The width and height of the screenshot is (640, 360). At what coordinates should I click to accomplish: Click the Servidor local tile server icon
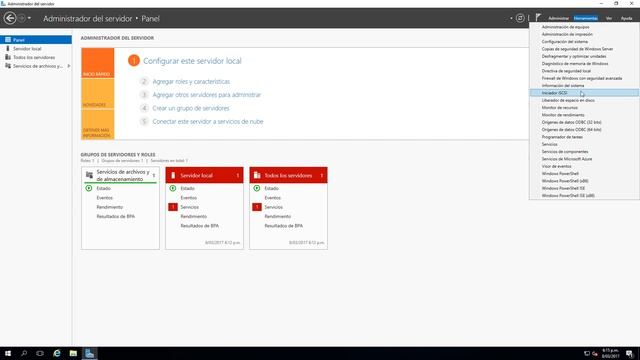coord(173,175)
